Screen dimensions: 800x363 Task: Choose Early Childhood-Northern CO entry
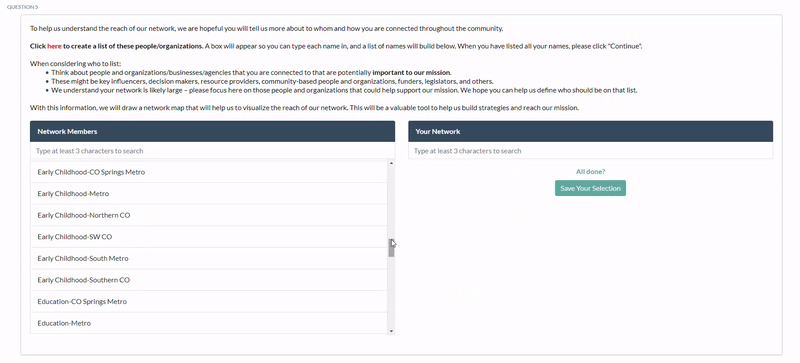coord(209,215)
